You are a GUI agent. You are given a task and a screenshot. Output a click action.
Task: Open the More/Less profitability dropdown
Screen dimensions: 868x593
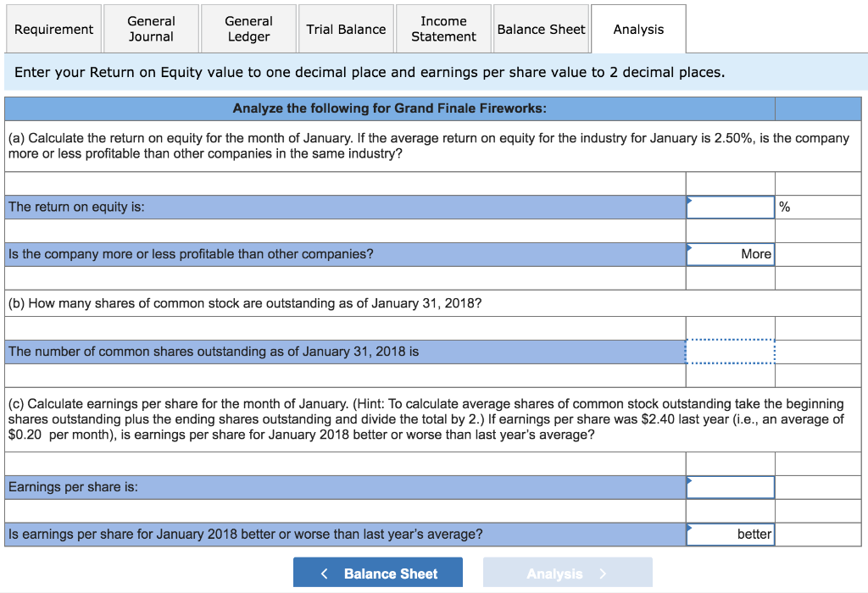pos(730,254)
